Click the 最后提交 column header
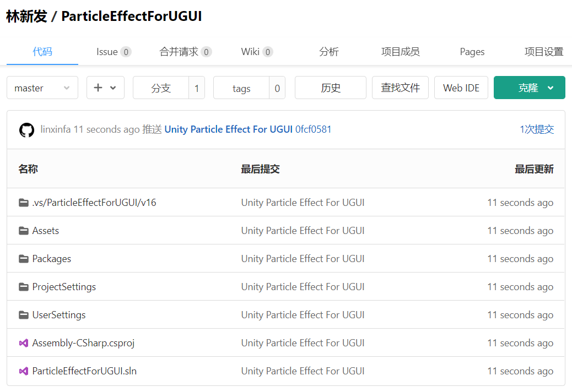Viewport: 572px width, 392px height. pyautogui.click(x=261, y=169)
